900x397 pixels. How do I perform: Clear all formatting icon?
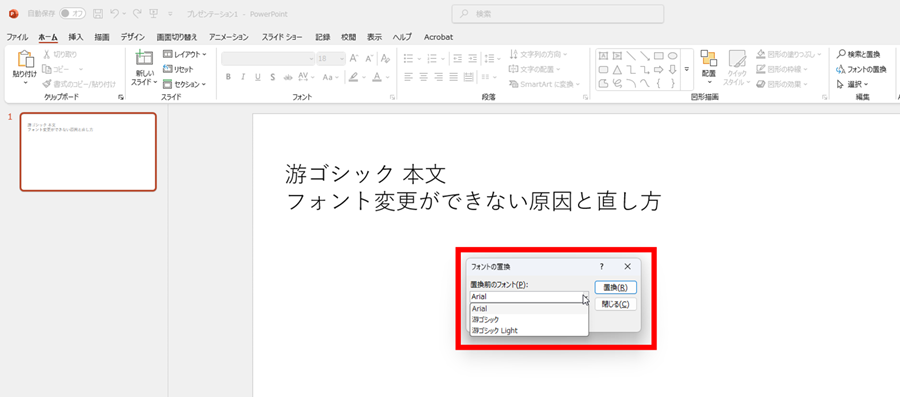coord(386,59)
